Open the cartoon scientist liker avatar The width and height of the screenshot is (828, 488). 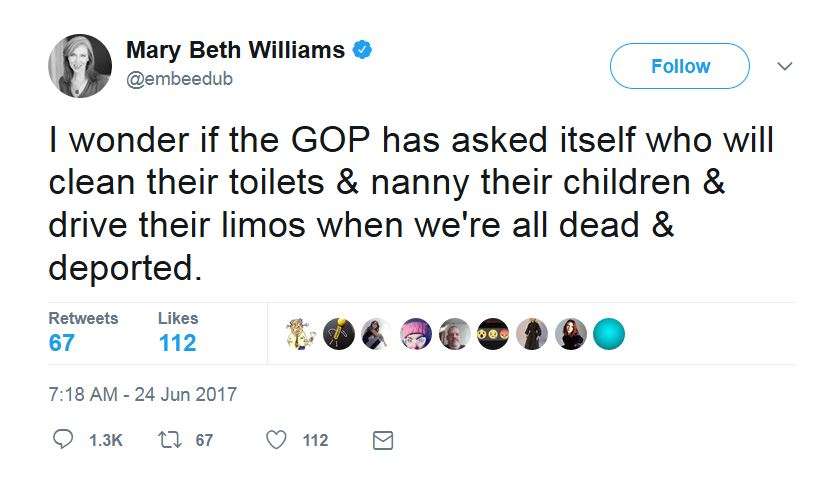click(301, 334)
